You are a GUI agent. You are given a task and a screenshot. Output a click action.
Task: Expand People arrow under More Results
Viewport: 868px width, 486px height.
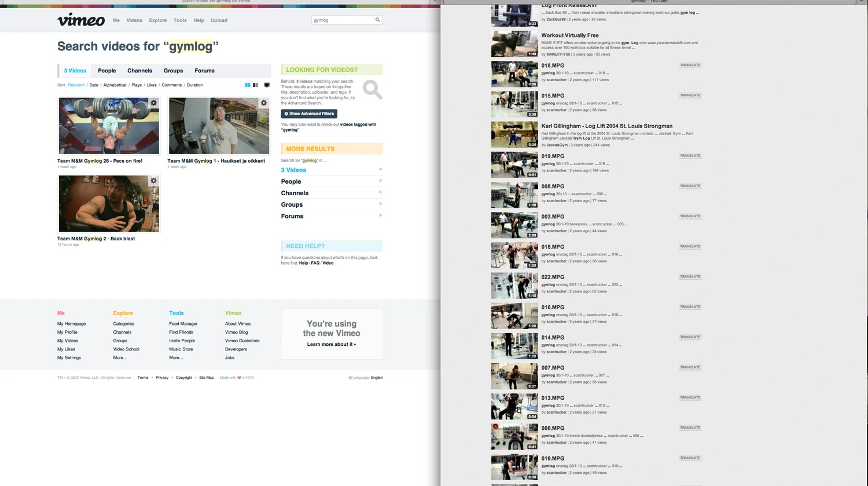point(380,181)
